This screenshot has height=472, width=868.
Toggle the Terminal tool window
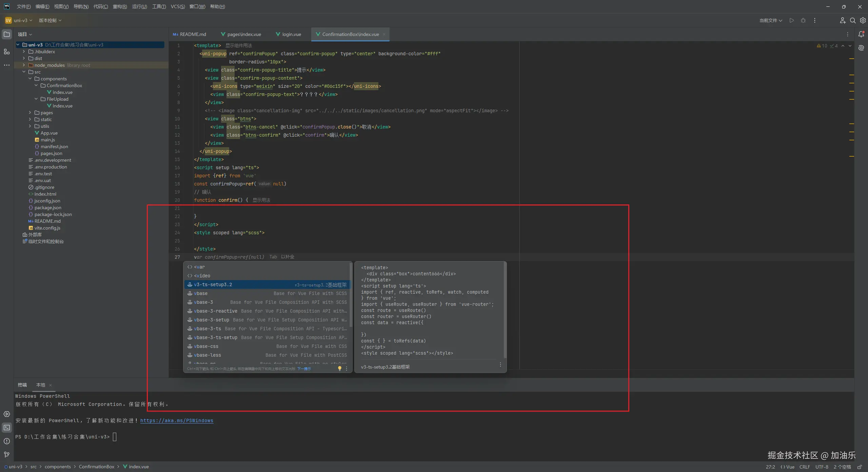click(7, 427)
